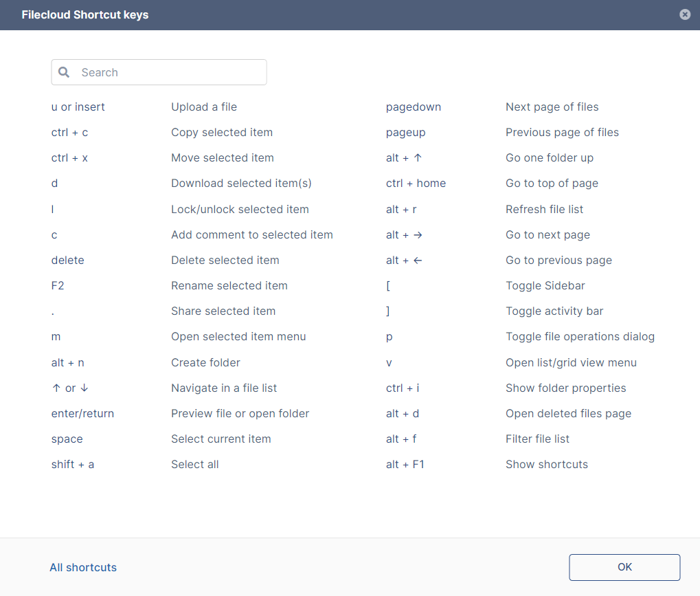This screenshot has height=596, width=700.
Task: Select the 'Copy selected item' entry
Action: click(x=222, y=132)
